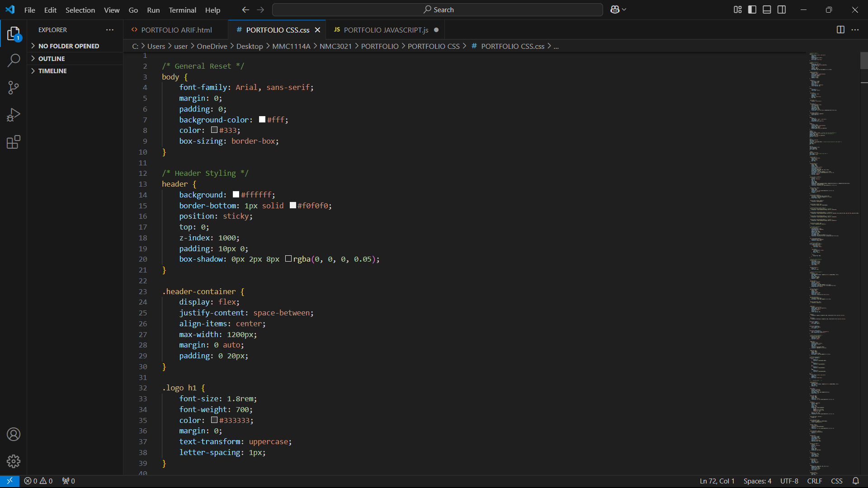Viewport: 868px width, 488px height.
Task: Change line endings via CRLF item
Action: click(814, 481)
